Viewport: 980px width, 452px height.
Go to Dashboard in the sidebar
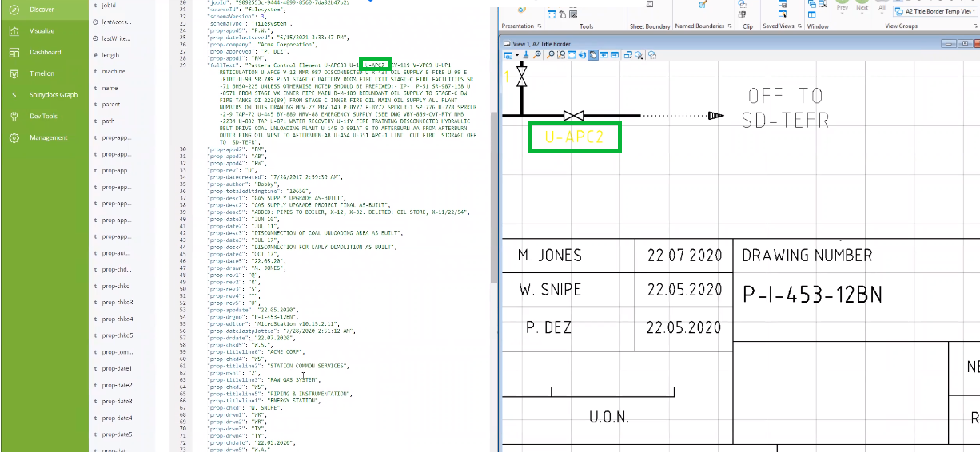coord(45,52)
